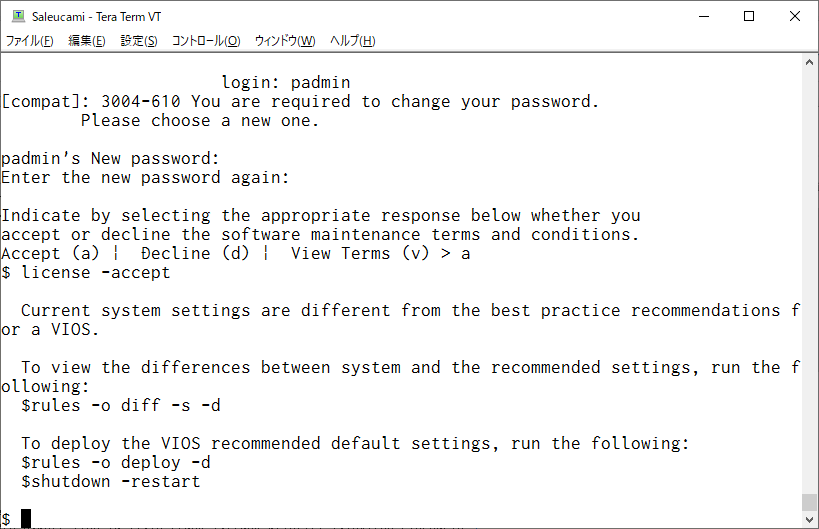The width and height of the screenshot is (819, 529).
Task: Click the Tera Term icon in the title bar
Action: coord(18,16)
